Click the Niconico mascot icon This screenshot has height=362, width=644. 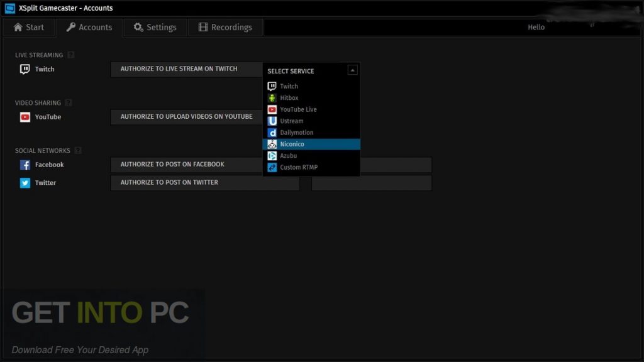272,144
